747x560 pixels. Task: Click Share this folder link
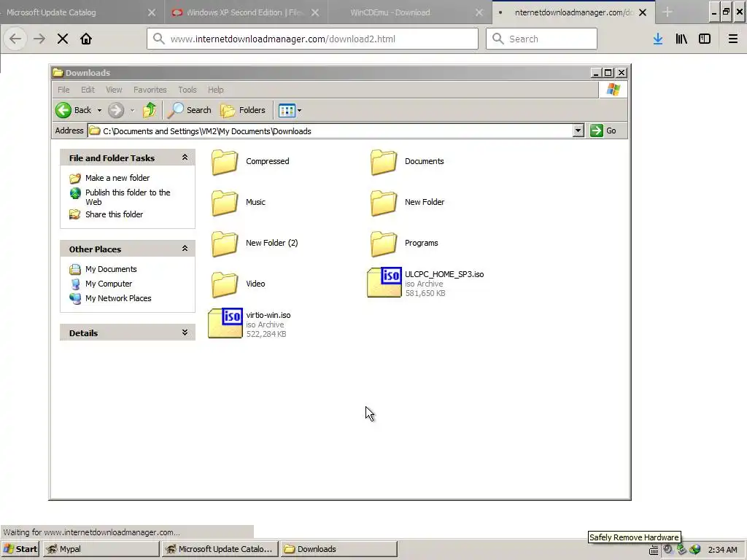point(114,215)
